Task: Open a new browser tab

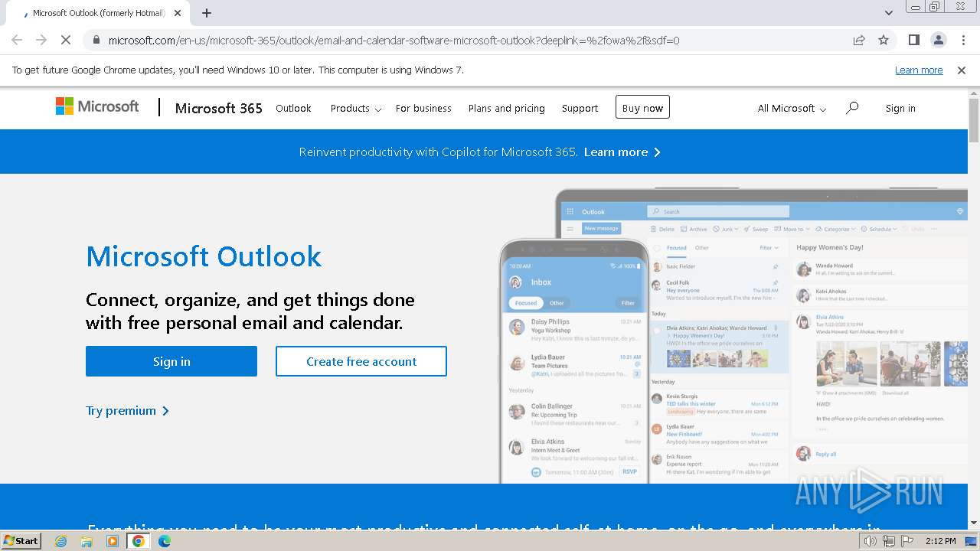Action: pos(207,13)
